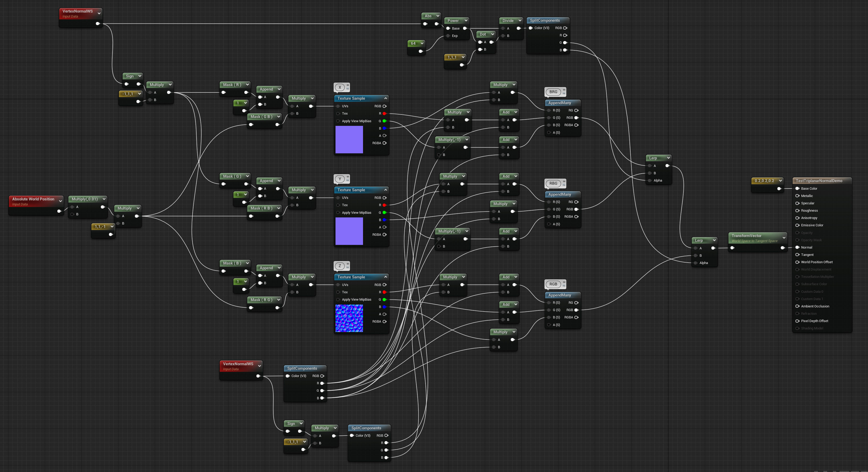Click the Normal input pin on TestTriplanarNormalDemo
Image resolution: width=868 pixels, height=472 pixels.
797,248
